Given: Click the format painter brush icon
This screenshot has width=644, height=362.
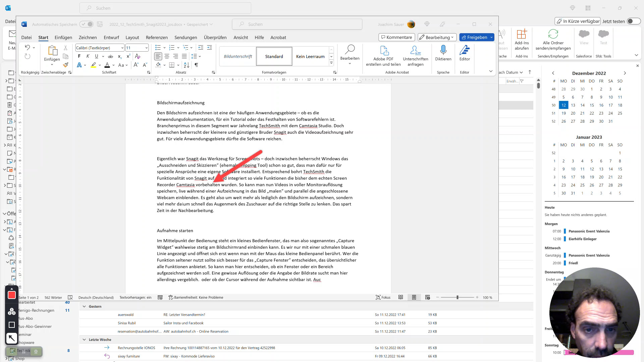Looking at the screenshot, I should [x=66, y=65].
